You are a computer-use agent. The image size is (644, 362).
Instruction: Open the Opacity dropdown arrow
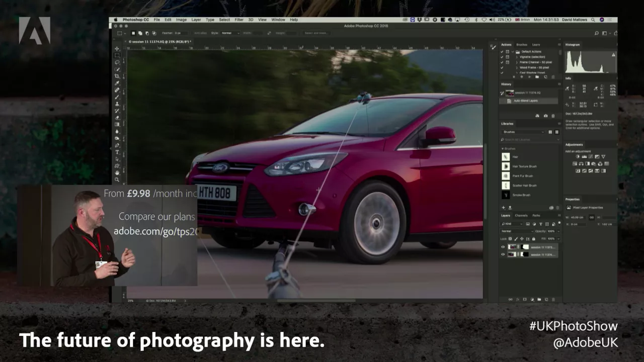tap(558, 231)
